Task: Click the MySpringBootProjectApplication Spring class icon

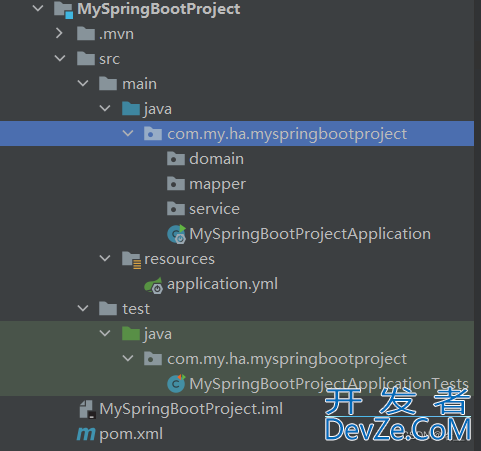Action: tap(177, 234)
